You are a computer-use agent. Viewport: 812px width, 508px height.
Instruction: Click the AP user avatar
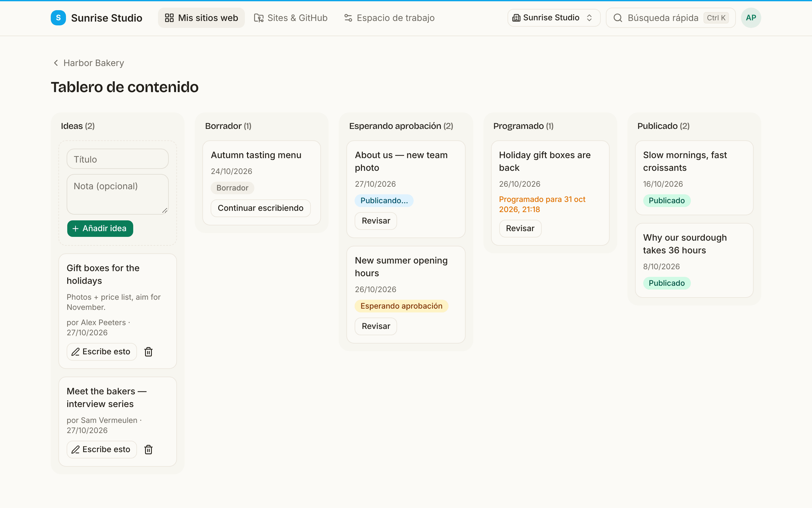point(750,18)
